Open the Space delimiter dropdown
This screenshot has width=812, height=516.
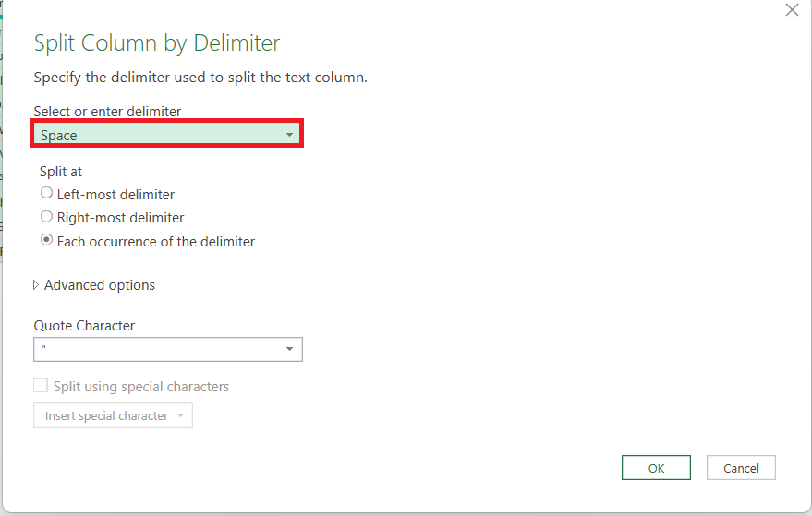(x=167, y=135)
